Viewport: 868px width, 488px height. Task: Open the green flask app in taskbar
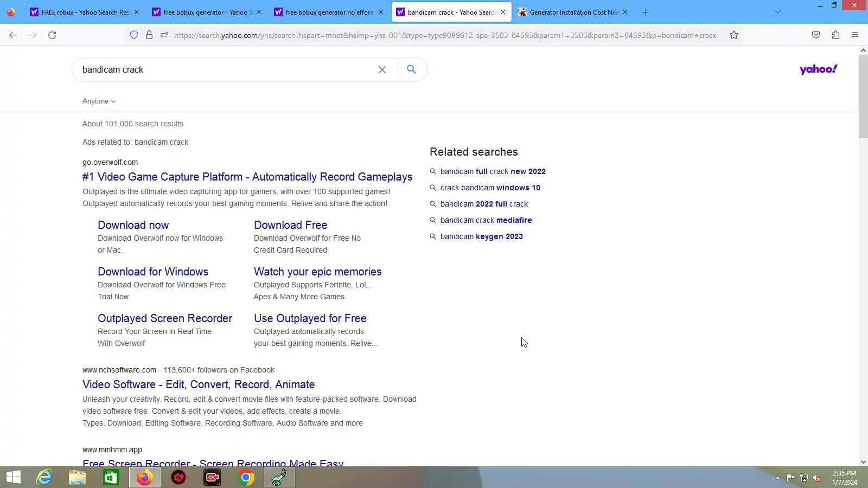[x=279, y=477]
